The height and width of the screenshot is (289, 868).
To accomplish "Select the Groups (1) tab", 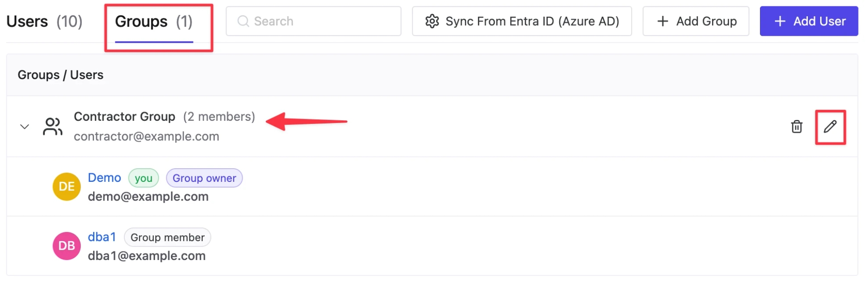I will (154, 21).
